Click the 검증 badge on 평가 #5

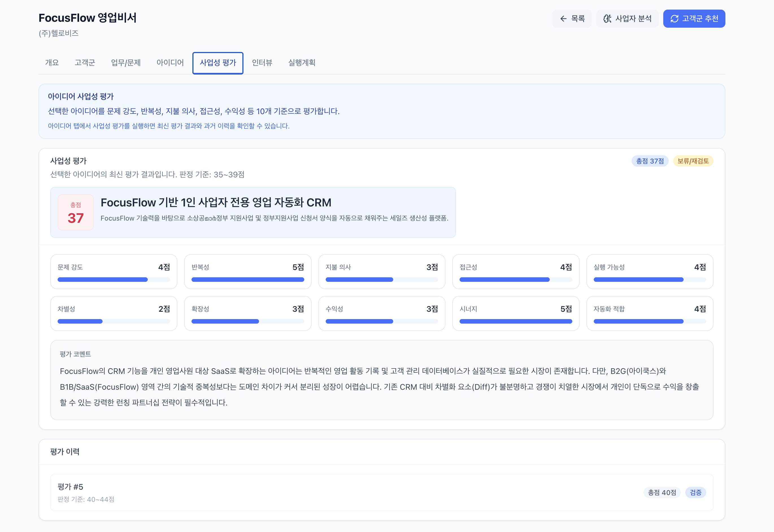tap(696, 492)
